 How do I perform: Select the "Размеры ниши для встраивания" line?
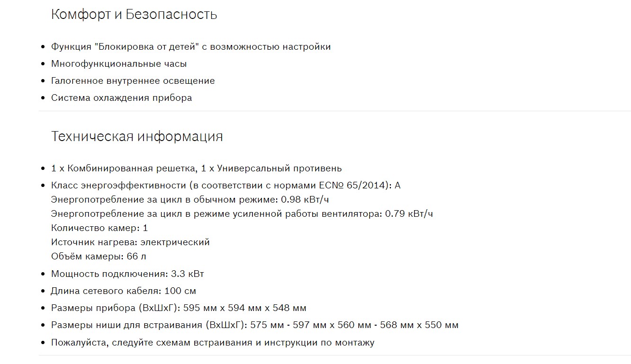pyautogui.click(x=254, y=325)
